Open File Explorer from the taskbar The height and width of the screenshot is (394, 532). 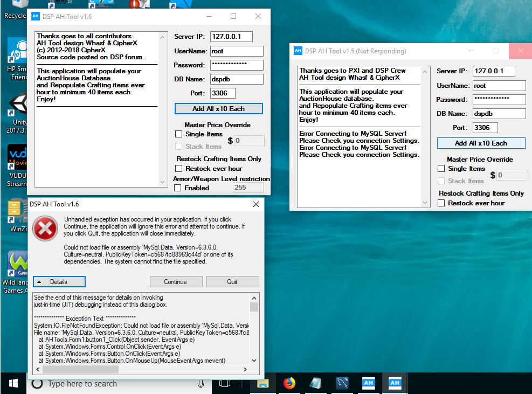point(263,383)
